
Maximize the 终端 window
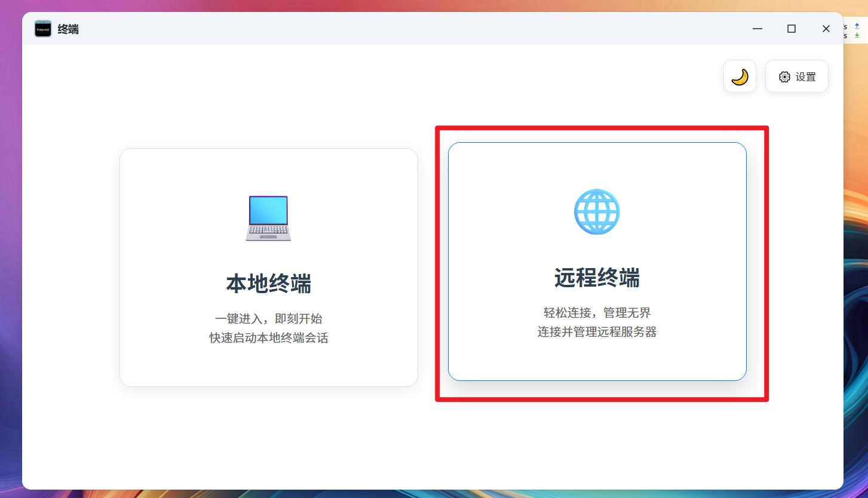792,29
